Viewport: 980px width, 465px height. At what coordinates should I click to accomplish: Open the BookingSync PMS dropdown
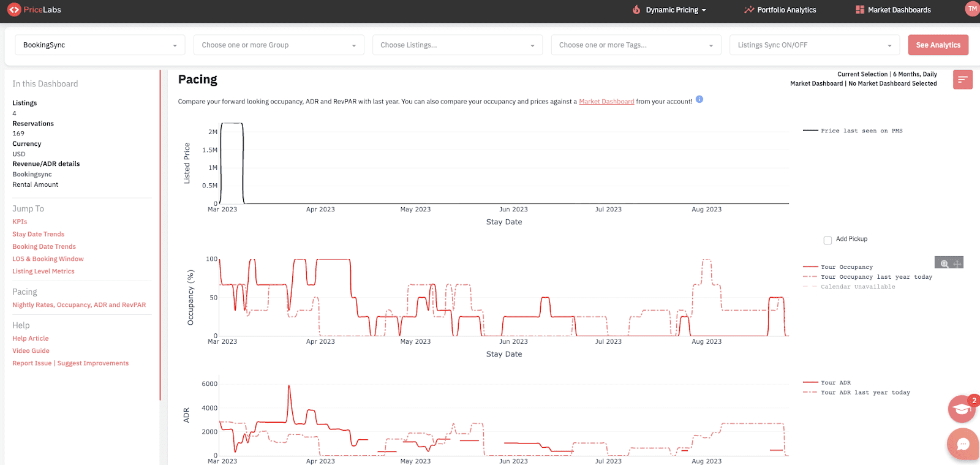100,45
